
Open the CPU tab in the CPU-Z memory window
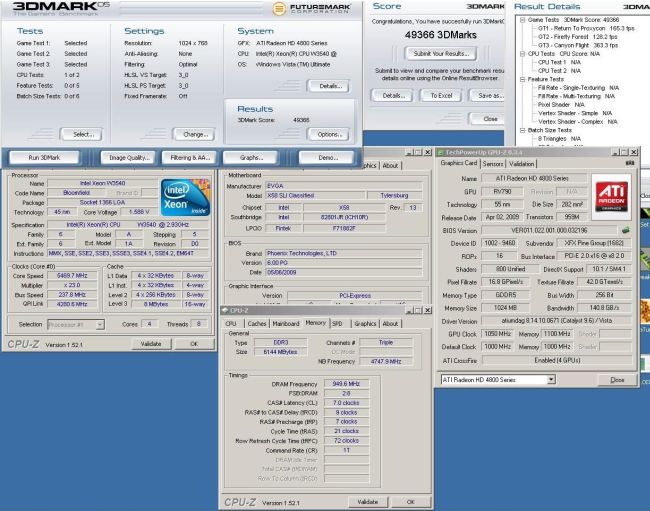click(231, 324)
